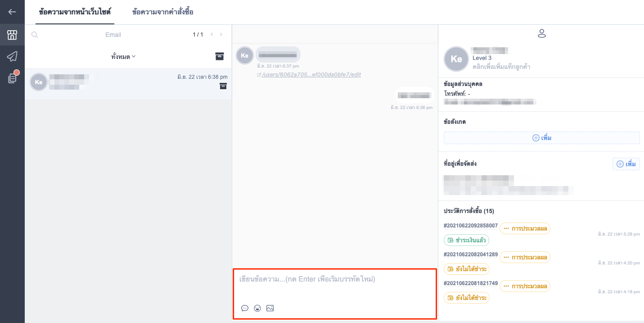
Task: Attach an image with picture icon
Action: (x=270, y=308)
